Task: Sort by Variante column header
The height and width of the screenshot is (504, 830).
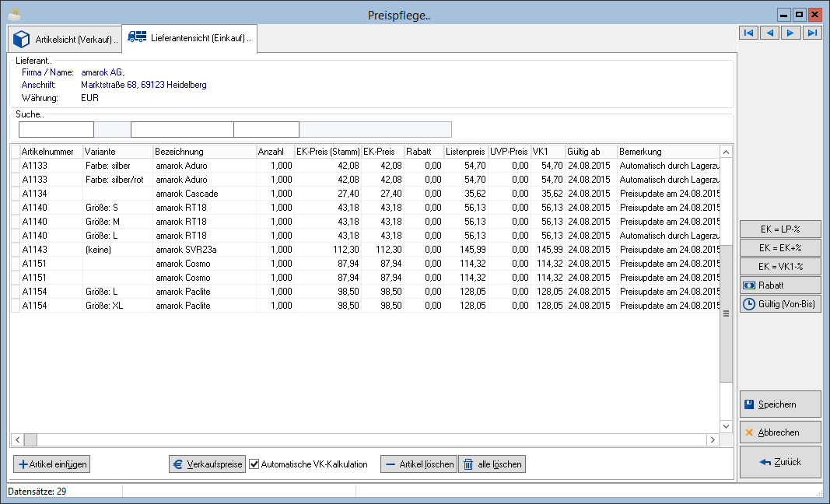Action: [x=118, y=152]
